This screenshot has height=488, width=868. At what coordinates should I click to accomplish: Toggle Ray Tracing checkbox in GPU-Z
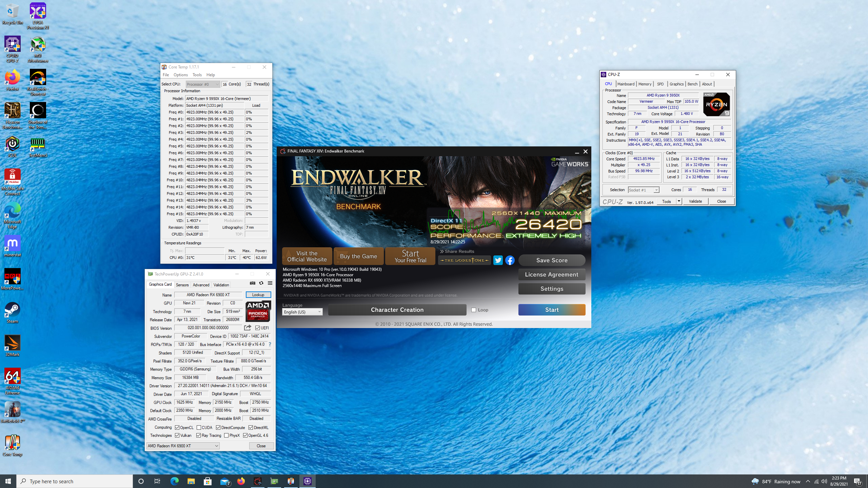(x=199, y=435)
